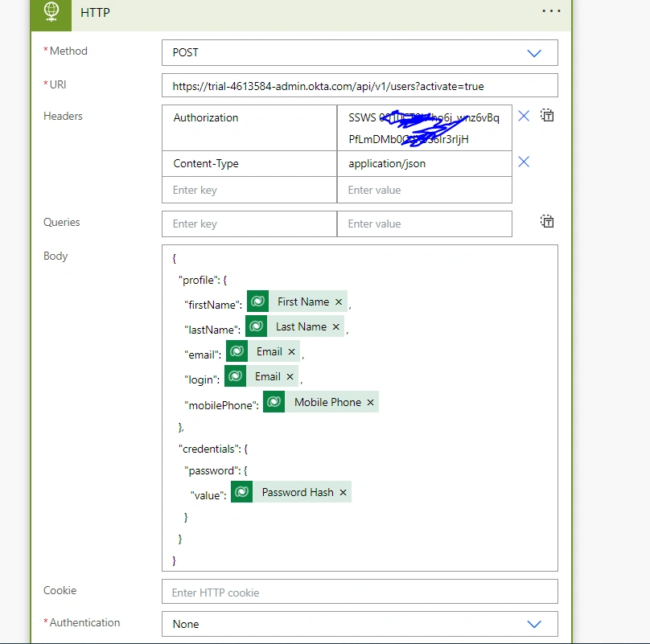This screenshot has width=650, height=644.
Task: Select the Mobile Phone token label
Action: 327,402
